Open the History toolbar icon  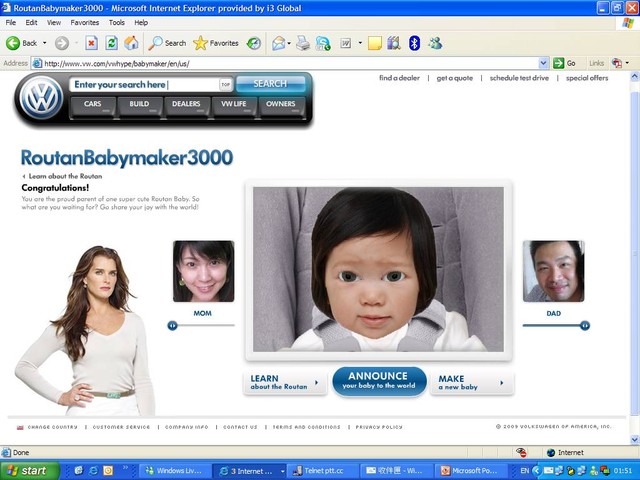[254, 43]
